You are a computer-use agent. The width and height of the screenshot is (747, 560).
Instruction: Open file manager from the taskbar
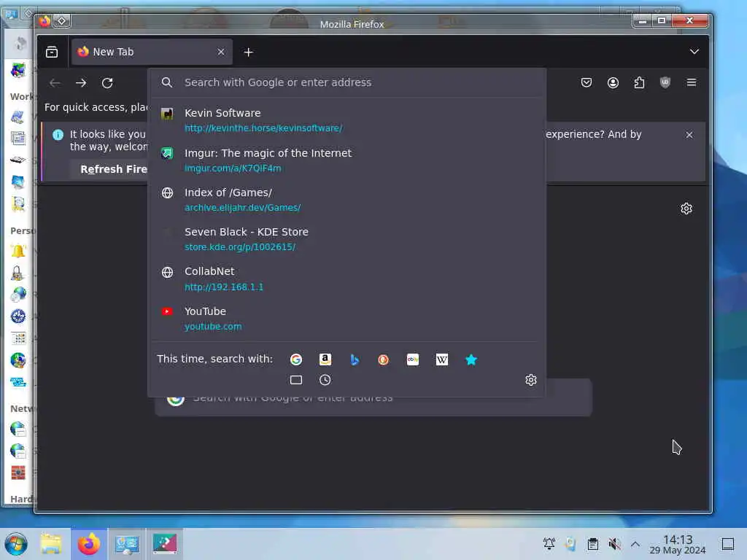51,544
